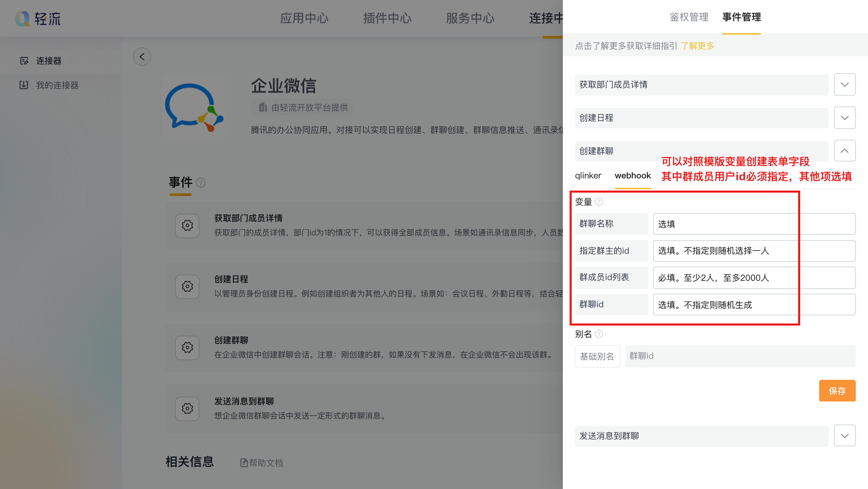The width and height of the screenshot is (868, 489).
Task: Click the 群聊名称 input field
Action: coord(754,224)
